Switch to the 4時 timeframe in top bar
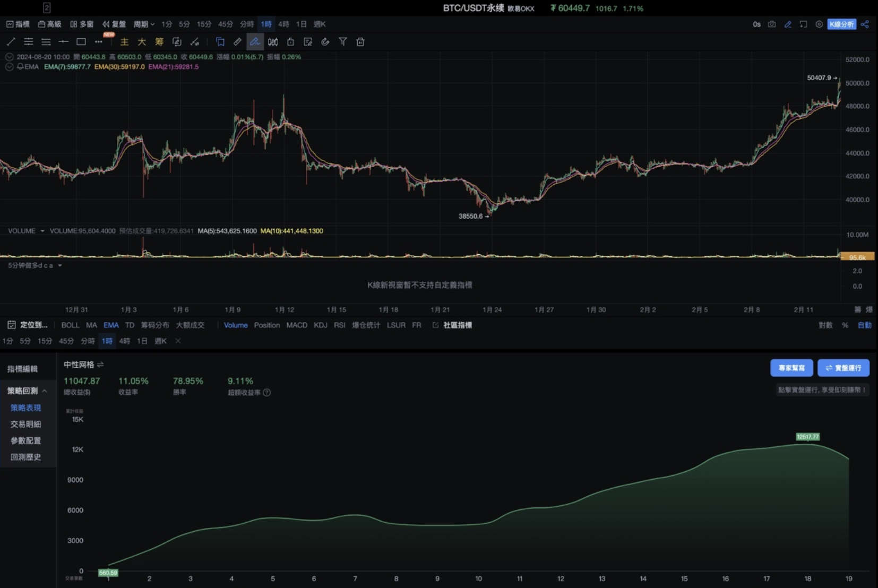Screen dimensions: 878x588 [283, 24]
